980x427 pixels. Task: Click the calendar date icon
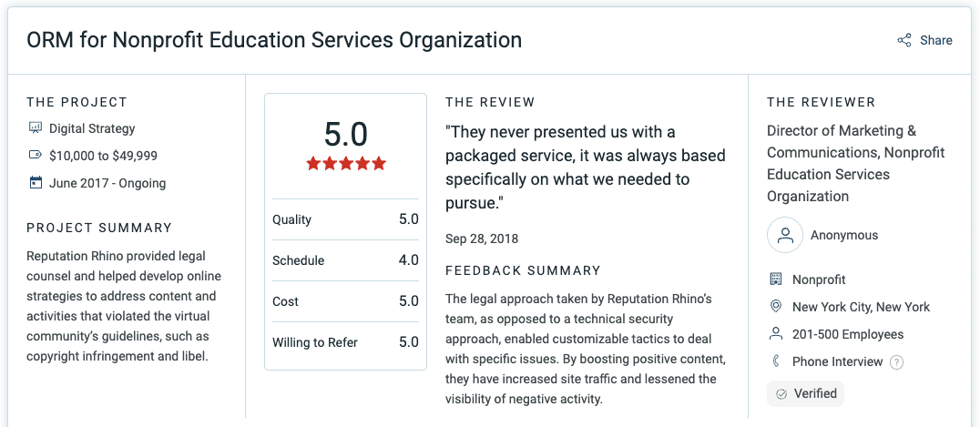[x=36, y=183]
